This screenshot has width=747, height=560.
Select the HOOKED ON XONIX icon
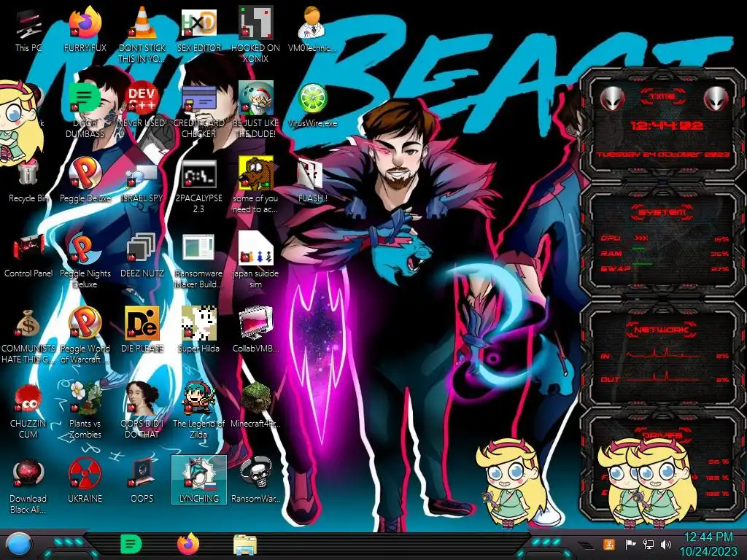(x=256, y=22)
